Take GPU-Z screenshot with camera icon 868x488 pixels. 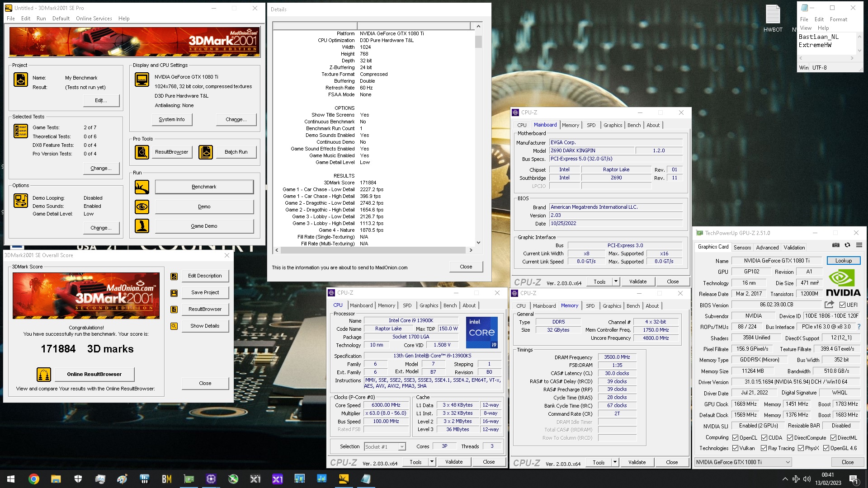[836, 245]
